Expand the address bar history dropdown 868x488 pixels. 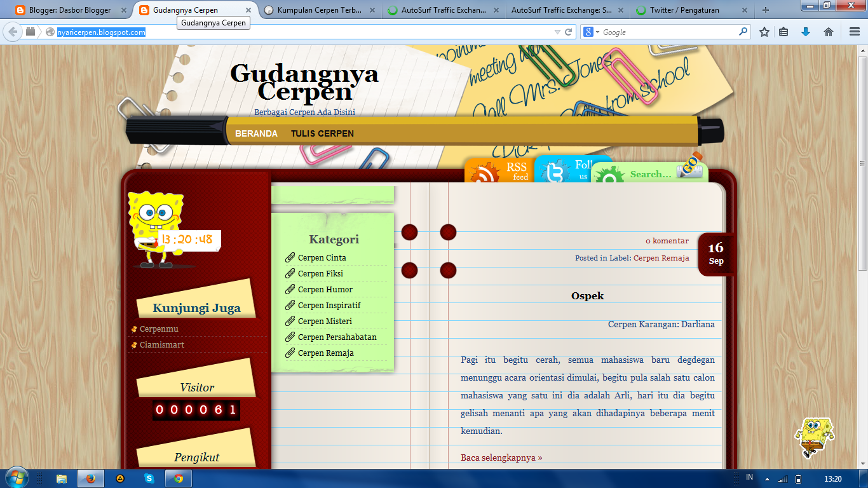557,32
